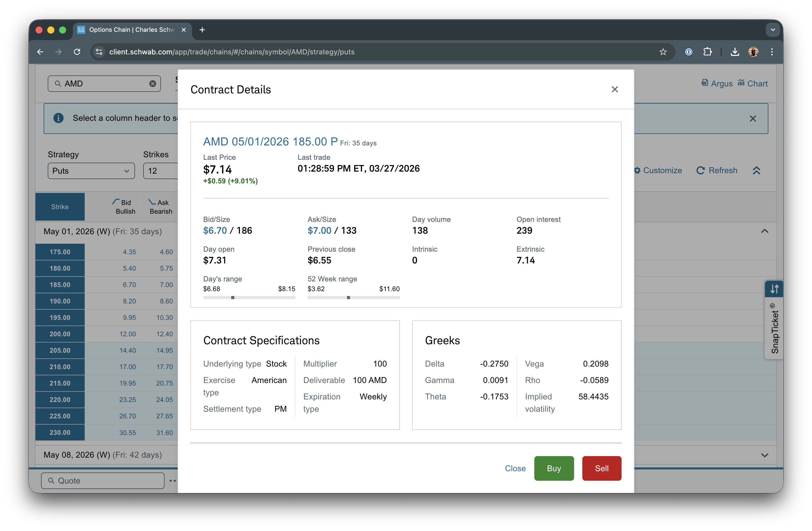Open the password manager extension icon
The width and height of the screenshot is (812, 531).
click(689, 52)
